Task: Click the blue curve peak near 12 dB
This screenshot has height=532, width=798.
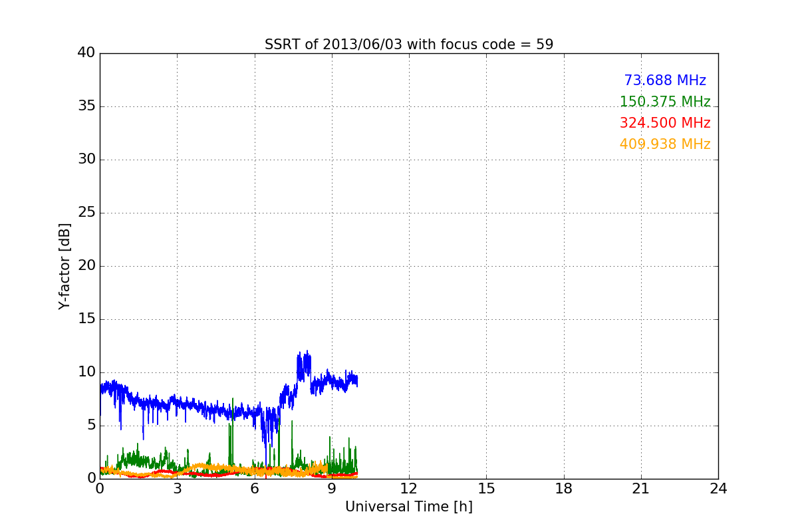Action: click(x=307, y=351)
